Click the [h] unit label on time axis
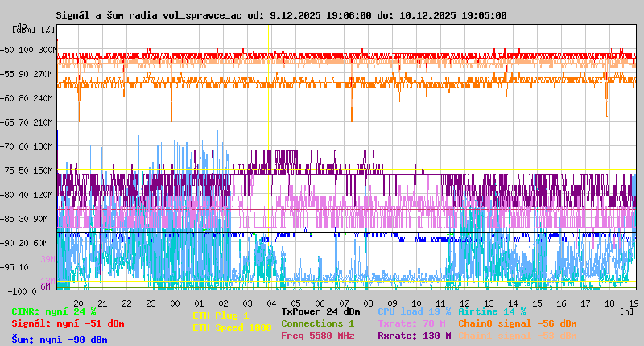Screen dimensions: 644x346 (627, 311)
